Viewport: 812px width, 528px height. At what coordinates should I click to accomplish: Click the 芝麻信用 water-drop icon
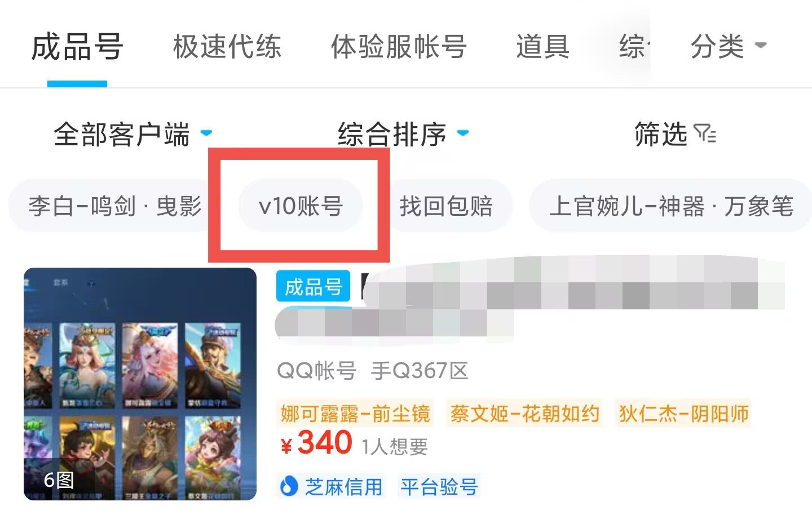tap(289, 486)
